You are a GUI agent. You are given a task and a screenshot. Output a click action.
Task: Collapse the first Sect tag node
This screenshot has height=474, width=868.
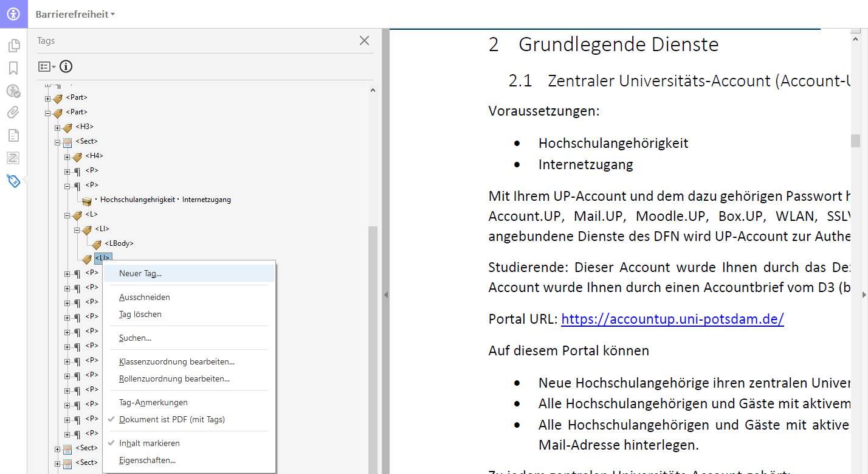point(58,142)
